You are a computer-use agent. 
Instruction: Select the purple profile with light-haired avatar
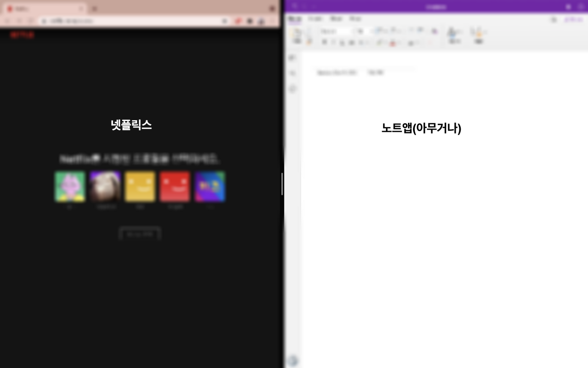(105, 187)
